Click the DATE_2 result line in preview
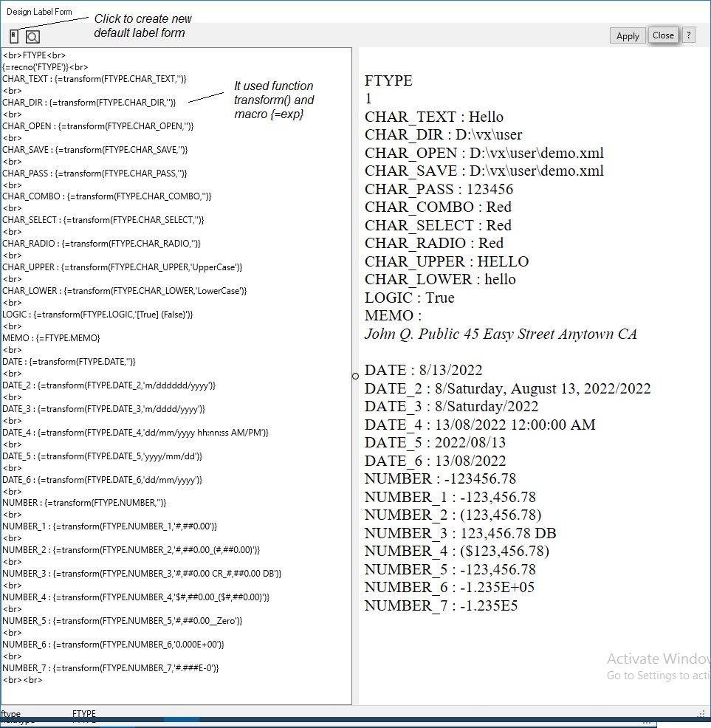The image size is (711, 728). point(507,388)
